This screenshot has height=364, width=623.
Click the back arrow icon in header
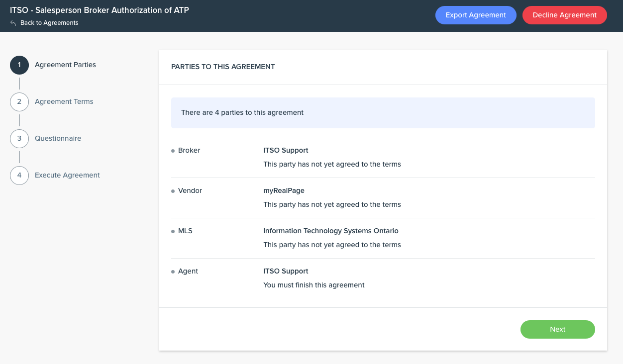(x=13, y=23)
